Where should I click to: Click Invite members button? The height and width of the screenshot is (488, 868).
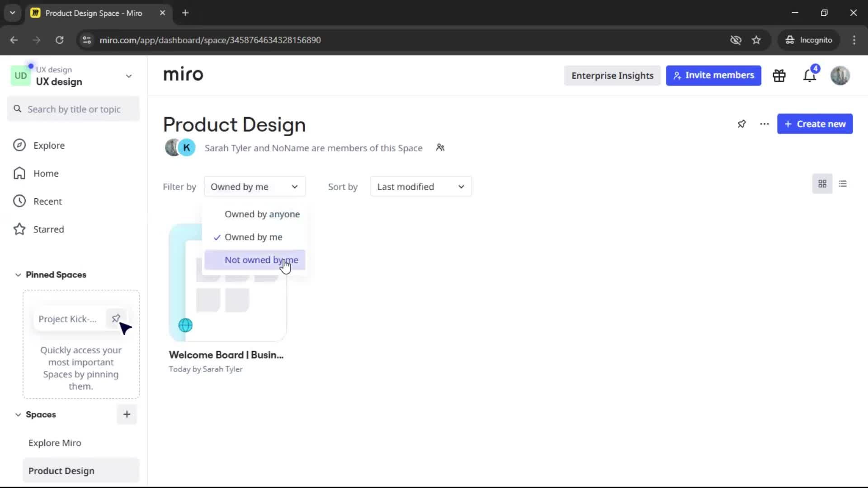point(713,75)
